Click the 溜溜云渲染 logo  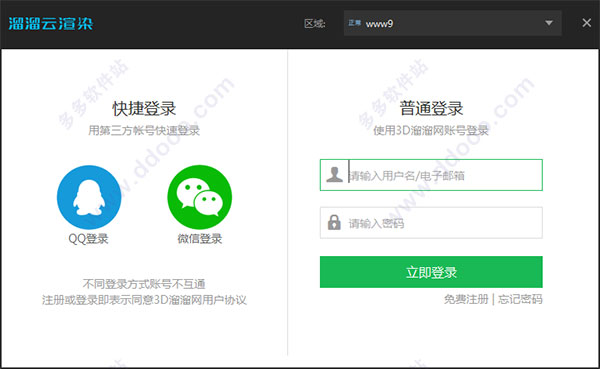(51, 23)
